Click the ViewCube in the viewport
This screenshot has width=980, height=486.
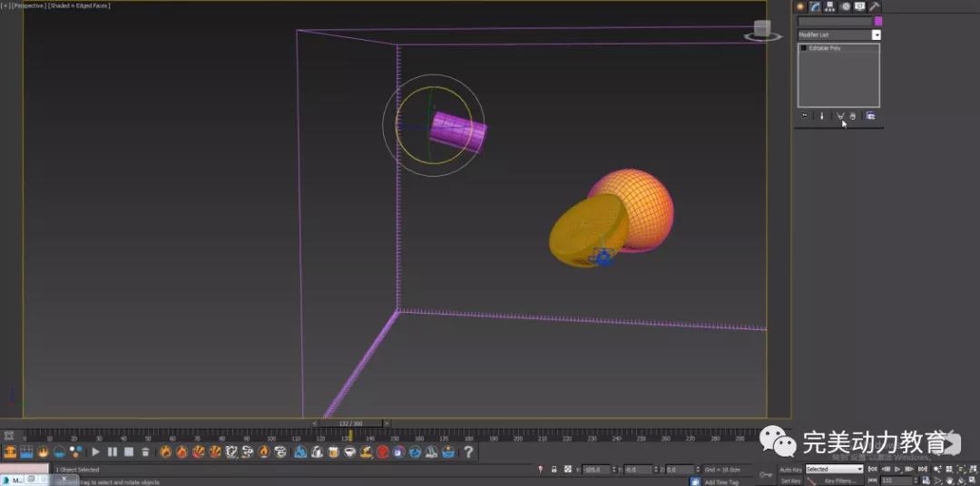click(x=762, y=30)
